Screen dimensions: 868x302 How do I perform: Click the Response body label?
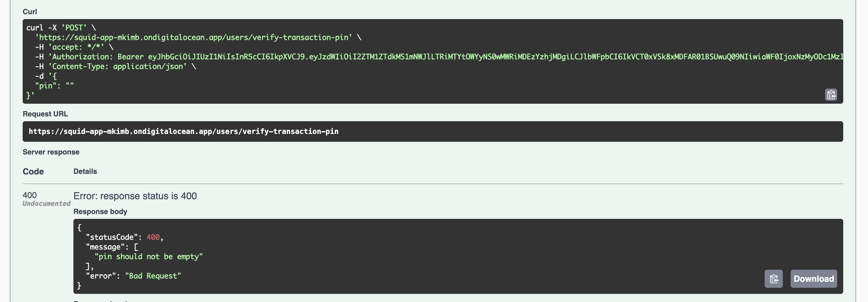pyautogui.click(x=100, y=211)
